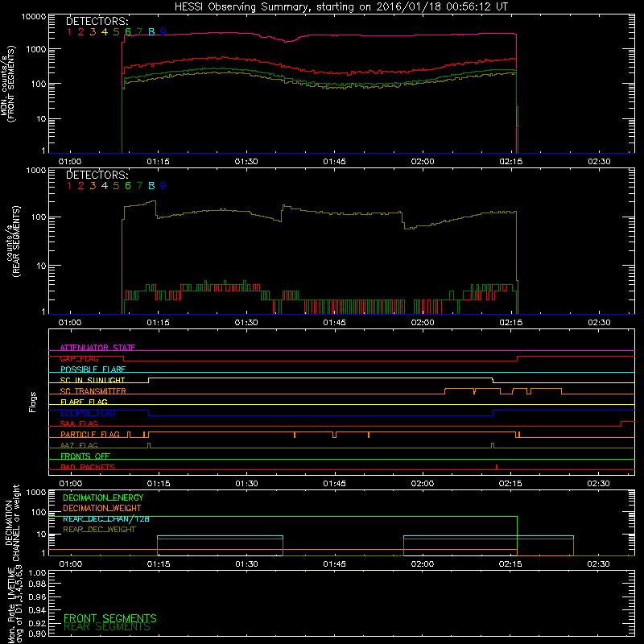The height and width of the screenshot is (644, 644).
Task: Select detector 2 in rear segments legend
Action: tap(81, 186)
